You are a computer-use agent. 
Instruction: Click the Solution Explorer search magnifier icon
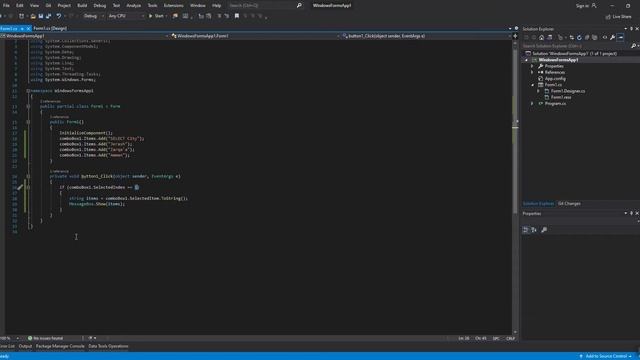633,46
